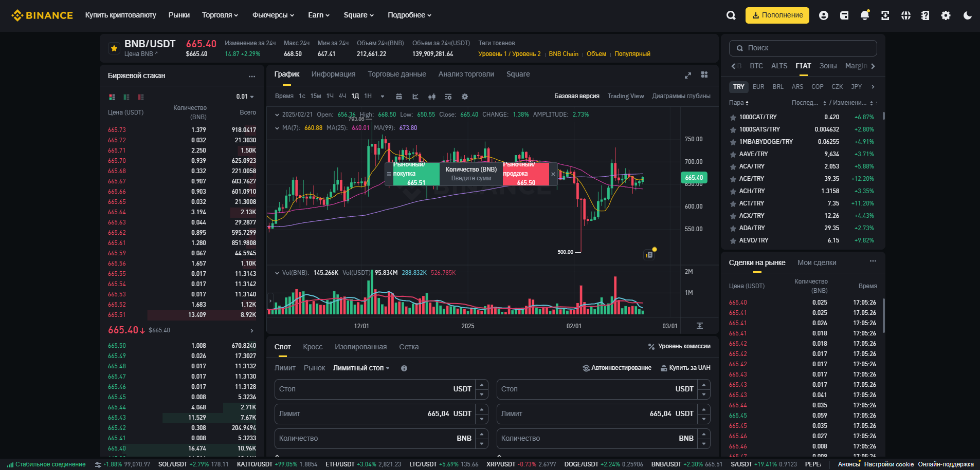Toggle BNB/USDT favorite star
This screenshot has width=980, height=470.
click(114, 48)
